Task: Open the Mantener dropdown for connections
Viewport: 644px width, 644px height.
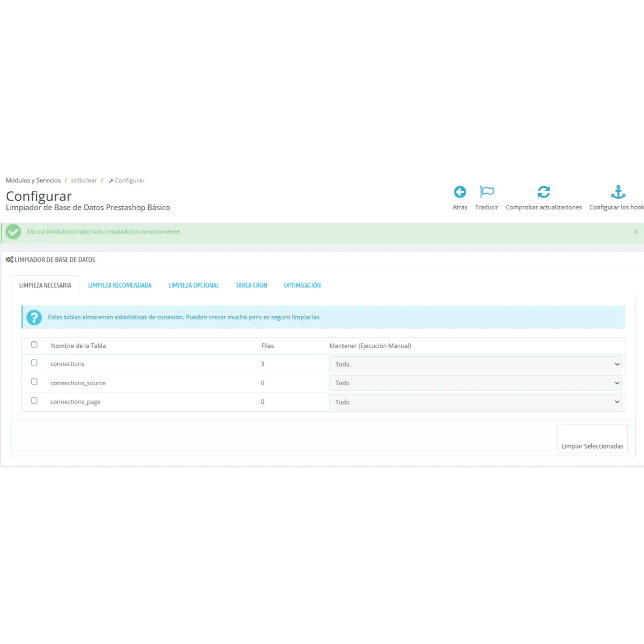Action: (475, 364)
